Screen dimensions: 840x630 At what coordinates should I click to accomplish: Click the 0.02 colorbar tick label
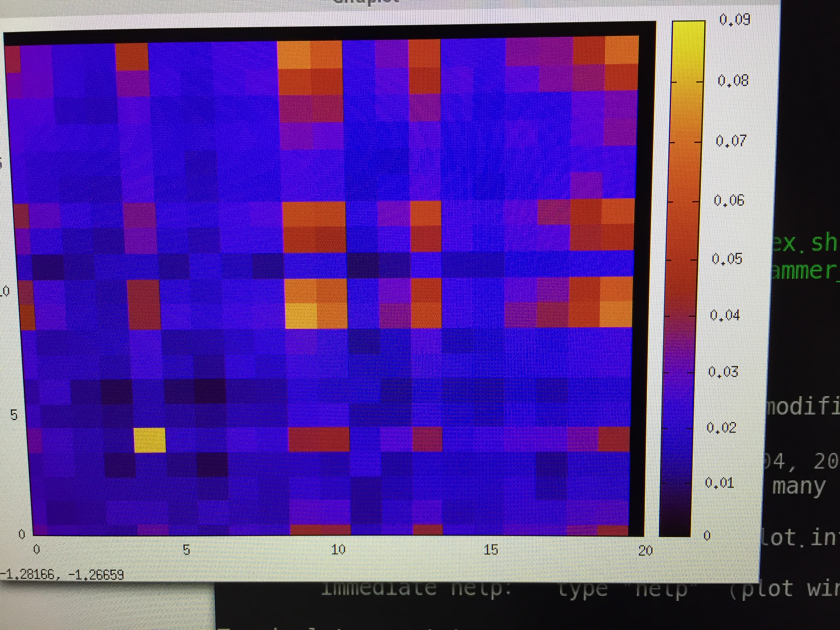click(721, 428)
